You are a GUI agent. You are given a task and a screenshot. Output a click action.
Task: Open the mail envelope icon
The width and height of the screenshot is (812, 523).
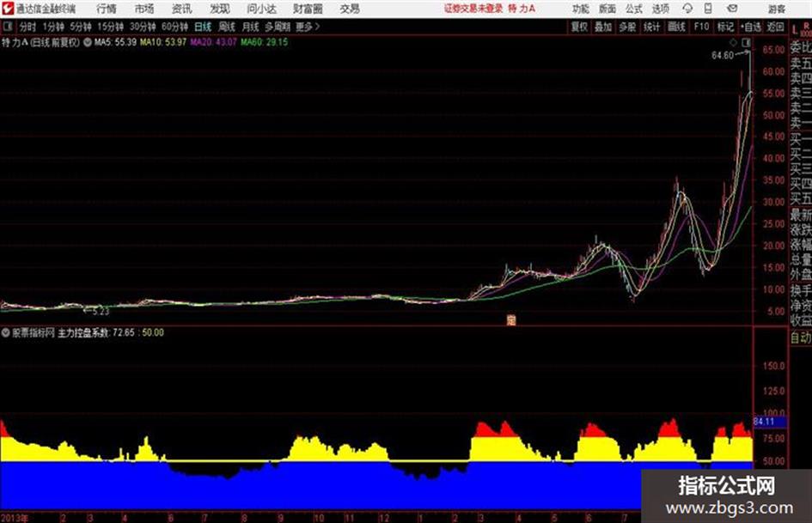point(732,9)
